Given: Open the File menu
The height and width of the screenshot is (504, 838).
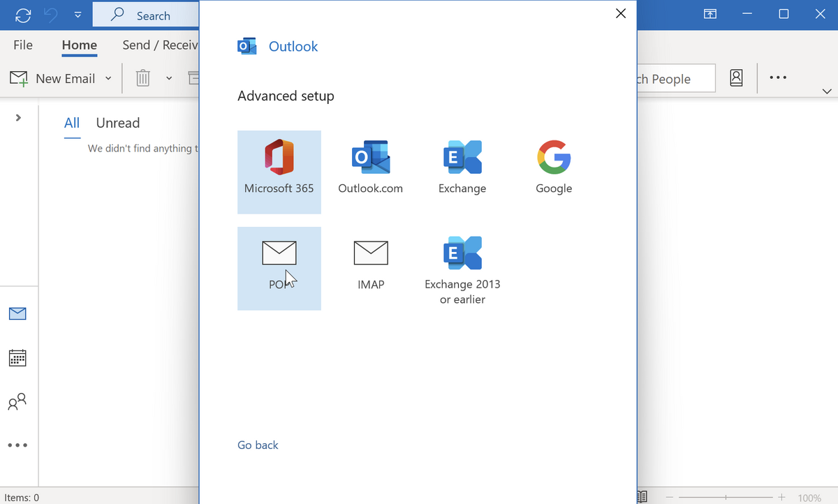Looking at the screenshot, I should pyautogui.click(x=23, y=45).
